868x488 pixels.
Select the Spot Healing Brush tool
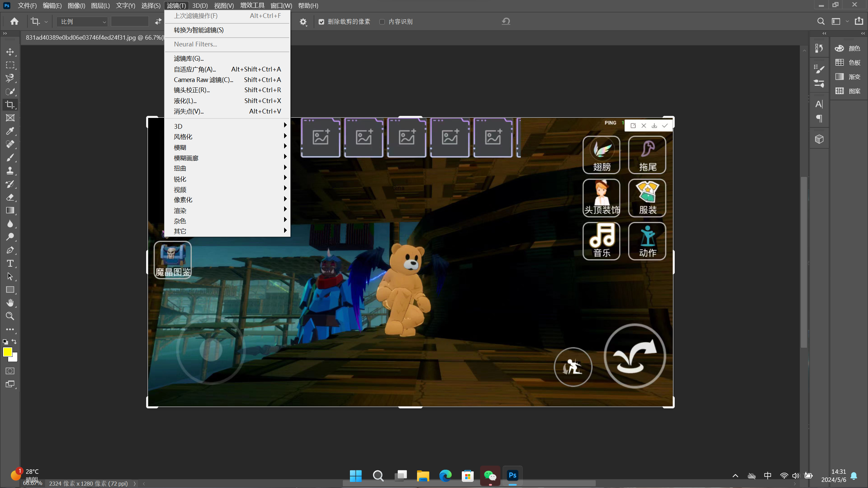(10, 144)
